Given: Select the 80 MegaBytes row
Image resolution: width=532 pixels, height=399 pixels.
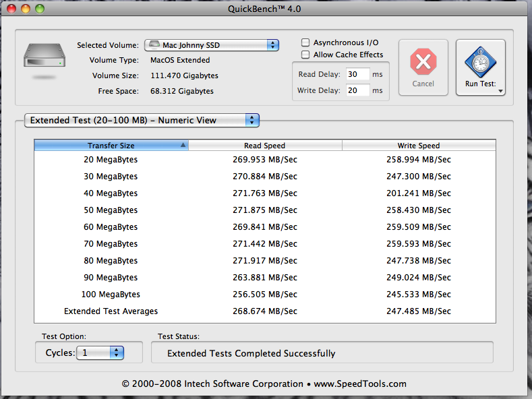Looking at the screenshot, I should pyautogui.click(x=265, y=261).
